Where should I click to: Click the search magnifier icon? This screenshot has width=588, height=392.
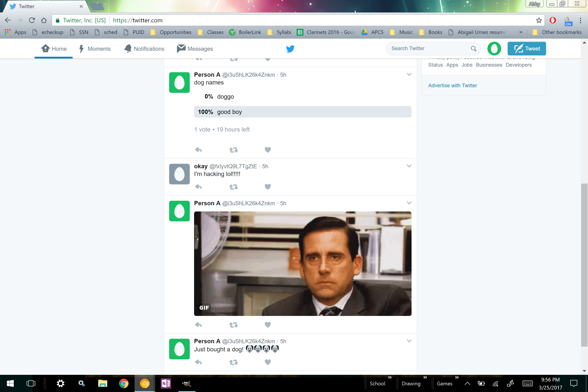pos(473,49)
